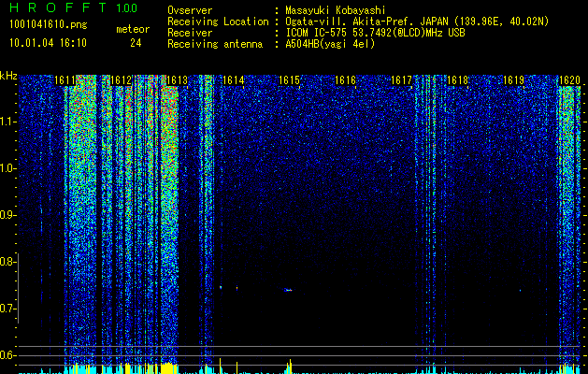The image size is (588, 374).
Task: Click the 0.9 kHz axis tick label
Action: pos(7,215)
